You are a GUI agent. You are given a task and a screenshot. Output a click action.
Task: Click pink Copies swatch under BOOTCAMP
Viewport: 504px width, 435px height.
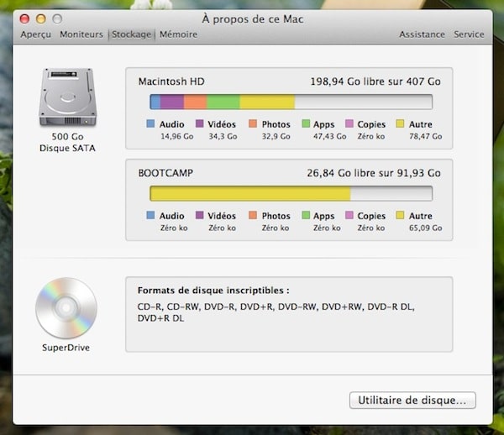pos(349,215)
